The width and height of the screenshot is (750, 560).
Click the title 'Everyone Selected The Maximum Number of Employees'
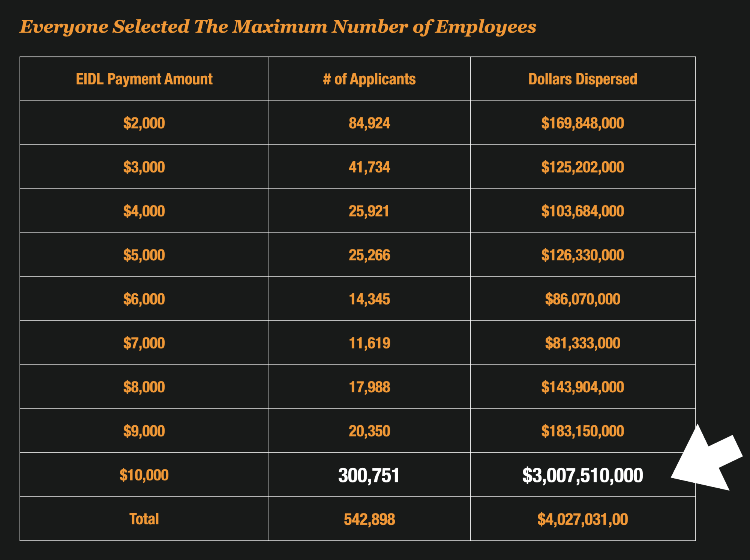point(278,27)
